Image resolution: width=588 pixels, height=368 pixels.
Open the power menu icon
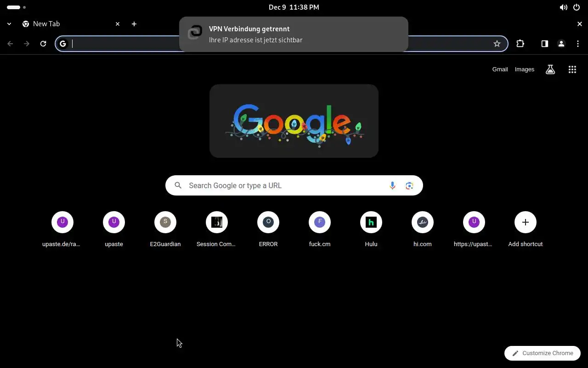(x=577, y=7)
